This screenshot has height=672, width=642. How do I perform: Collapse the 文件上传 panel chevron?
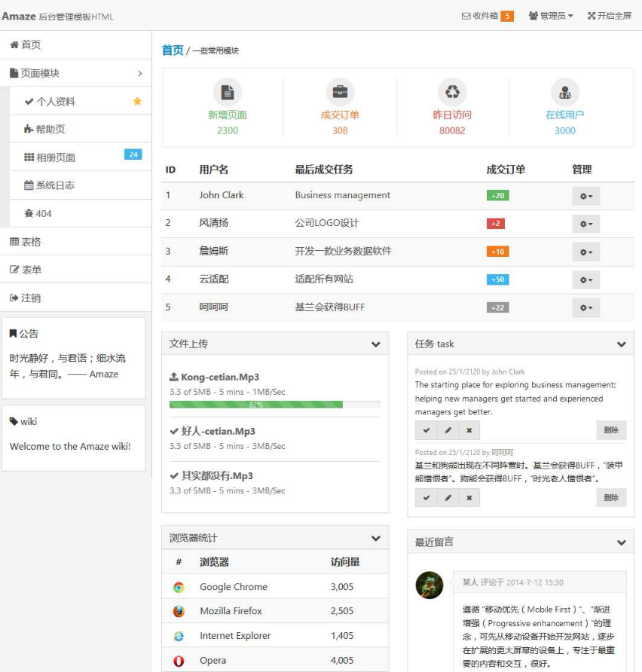[375, 343]
